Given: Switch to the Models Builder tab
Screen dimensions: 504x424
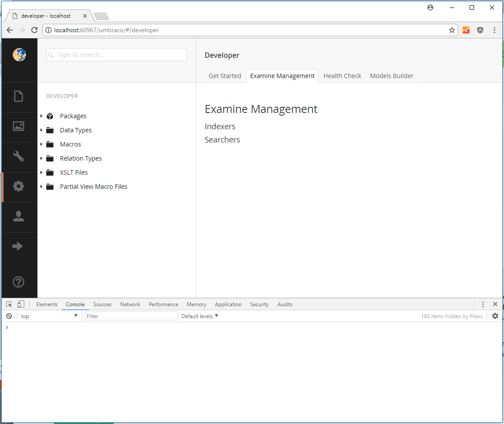Looking at the screenshot, I should pyautogui.click(x=392, y=76).
